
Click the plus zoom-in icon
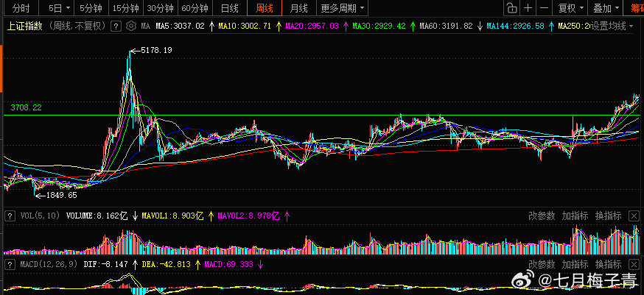click(528, 8)
